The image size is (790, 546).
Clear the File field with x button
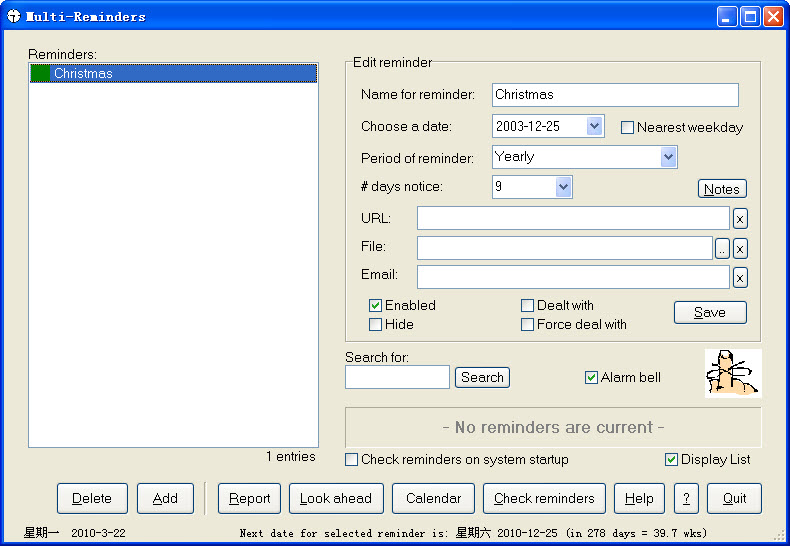point(740,249)
